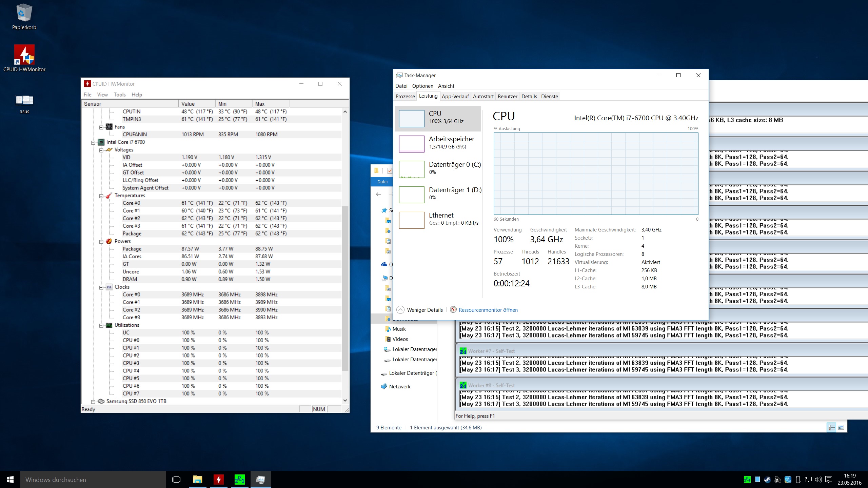Click the volume speaker tray icon
Viewport: 868px width, 488px height.
coord(818,480)
